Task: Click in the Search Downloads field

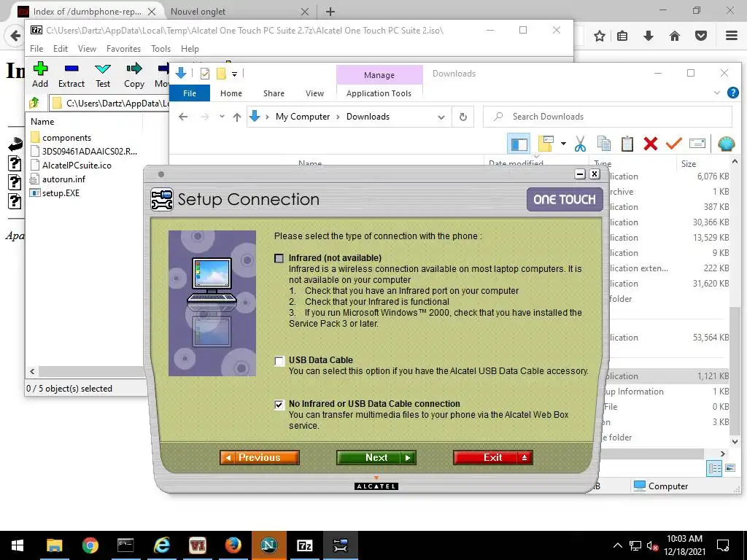Action: 608,117
